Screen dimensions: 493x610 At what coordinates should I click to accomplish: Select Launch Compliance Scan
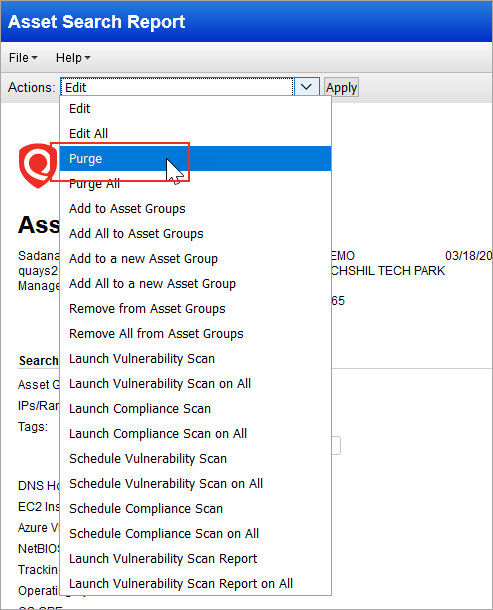[195, 408]
